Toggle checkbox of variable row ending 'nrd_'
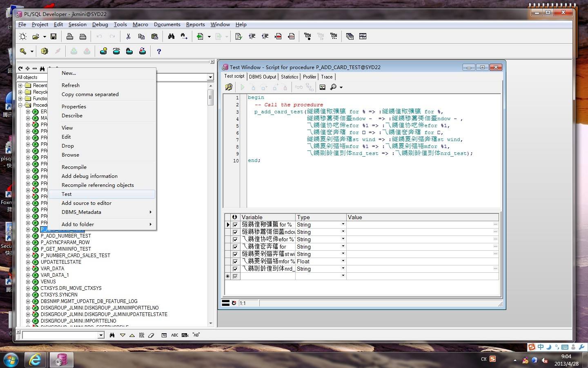Screen dimensions: 588x368 tap(235, 269)
